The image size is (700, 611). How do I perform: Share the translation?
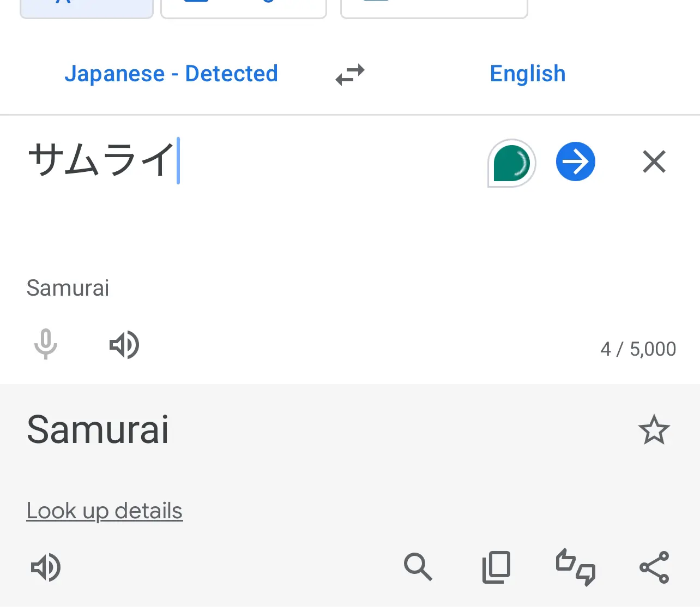pos(654,567)
